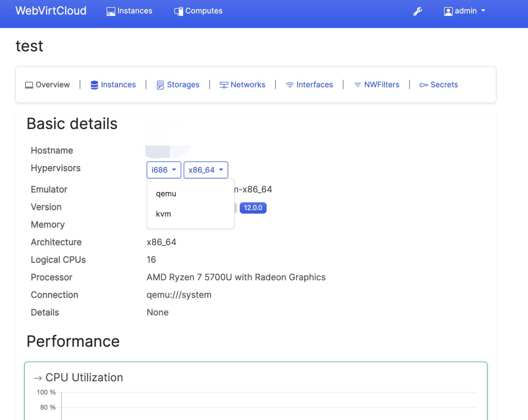Click the 12.0.0 version badge

(x=253, y=208)
